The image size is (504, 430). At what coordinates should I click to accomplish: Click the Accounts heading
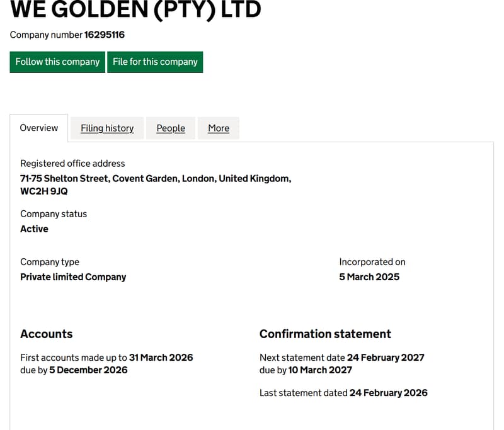pyautogui.click(x=46, y=334)
